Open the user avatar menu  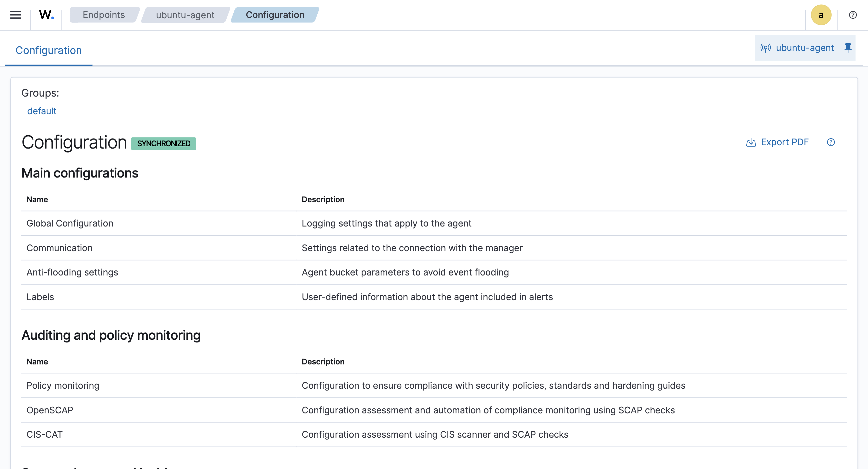(821, 15)
